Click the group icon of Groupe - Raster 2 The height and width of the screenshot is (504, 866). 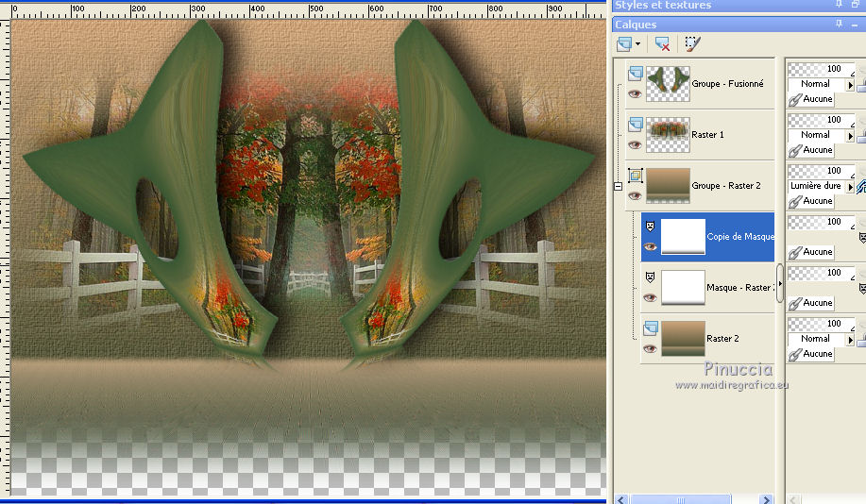pos(635,176)
